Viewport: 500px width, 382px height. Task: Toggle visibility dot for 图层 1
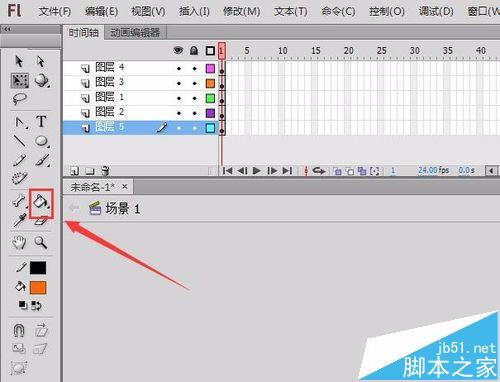tap(179, 98)
